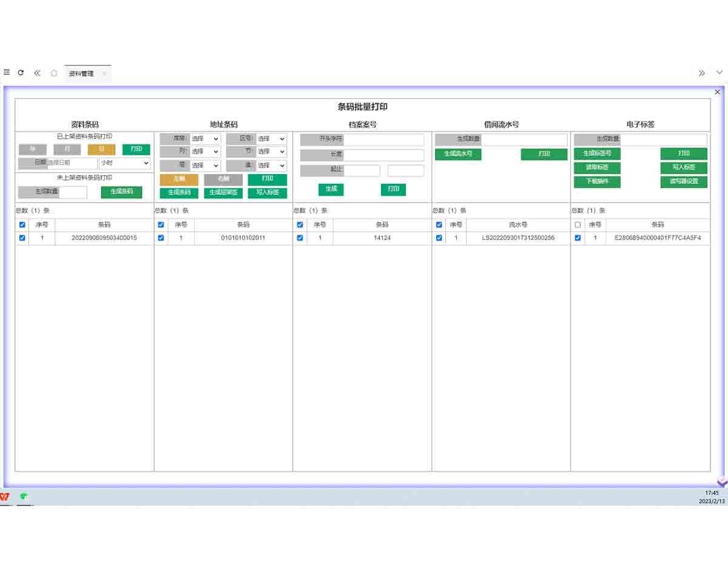
Task: Expand the 区号 selection dropdown
Action: [271, 139]
